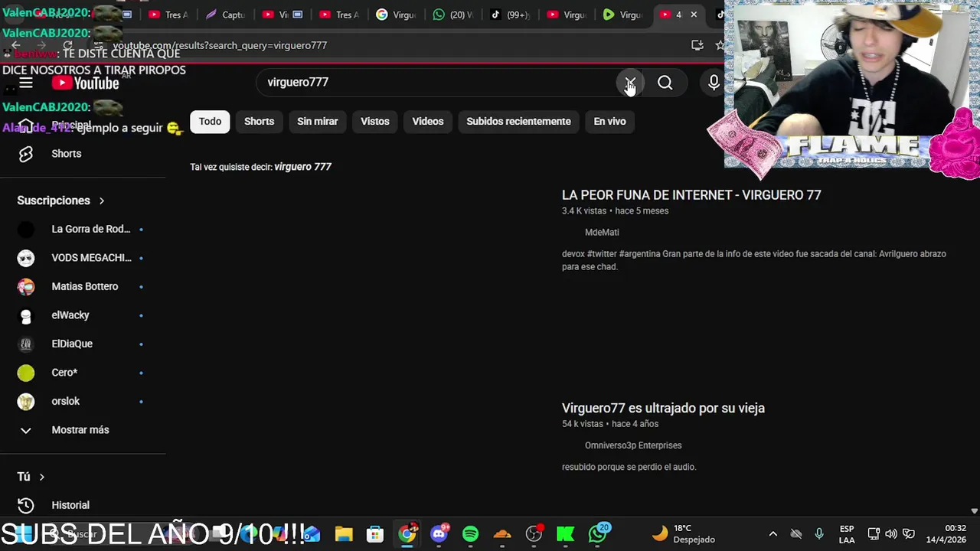Open suggested search virguero 777
Image resolution: width=980 pixels, height=551 pixels.
coord(302,167)
